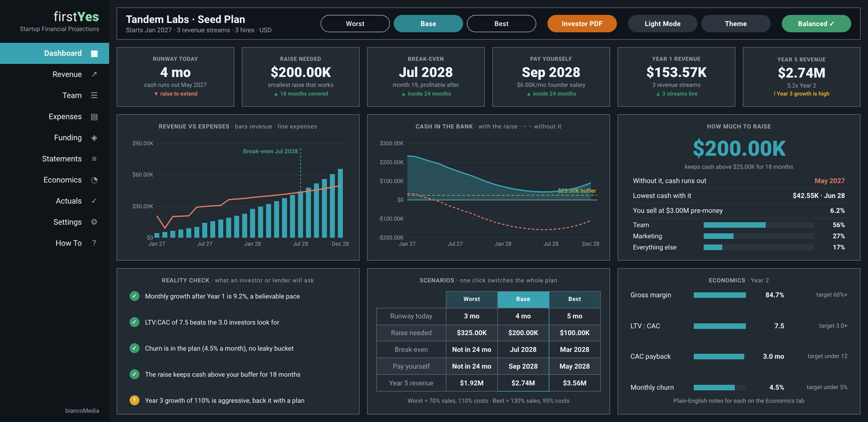Screen dimensions: 868x422
Task: Click the $325.00K Worst raise needed cell
Action: (472, 333)
